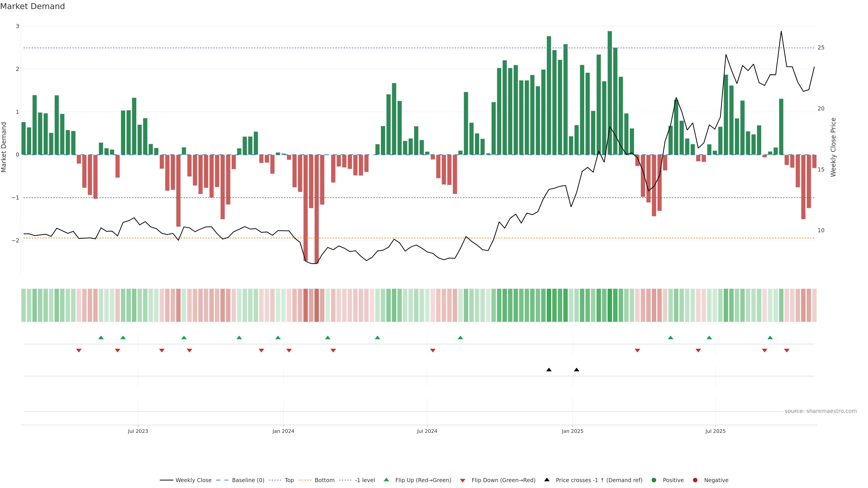Toggle the Top level legend item
Screen dimensions: 868x488
coord(289,480)
